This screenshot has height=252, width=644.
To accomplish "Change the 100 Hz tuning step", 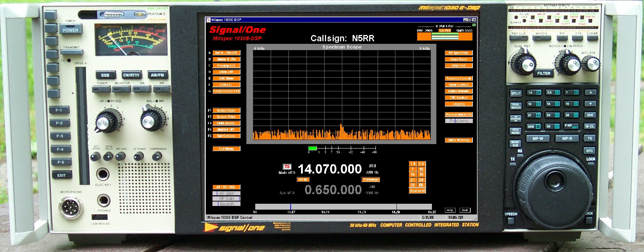I will click(x=303, y=179).
